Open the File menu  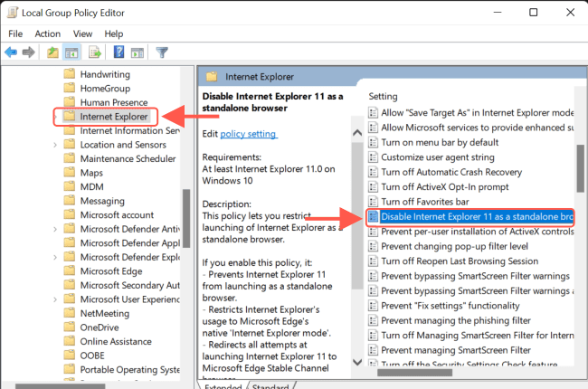[x=16, y=33]
